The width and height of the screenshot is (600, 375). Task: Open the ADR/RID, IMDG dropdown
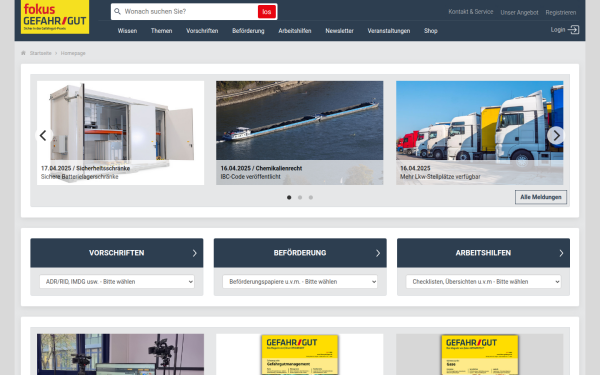[x=117, y=282]
